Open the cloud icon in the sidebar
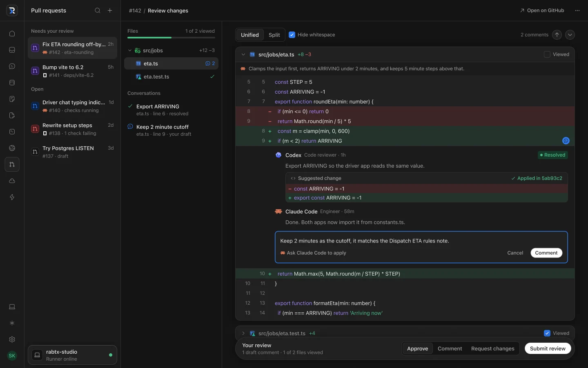The width and height of the screenshot is (588, 368). (x=12, y=181)
